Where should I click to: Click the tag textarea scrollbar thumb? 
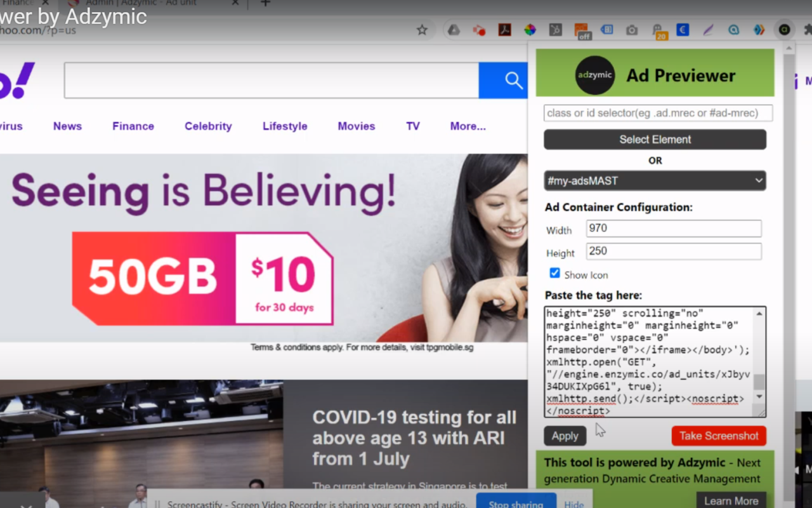point(759,381)
